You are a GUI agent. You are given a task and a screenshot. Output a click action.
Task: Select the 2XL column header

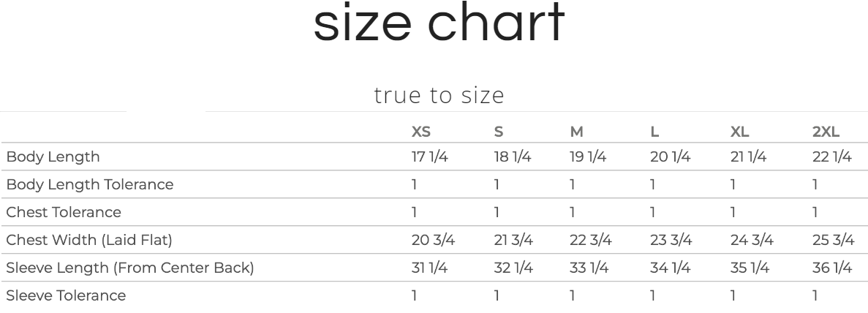(x=826, y=132)
